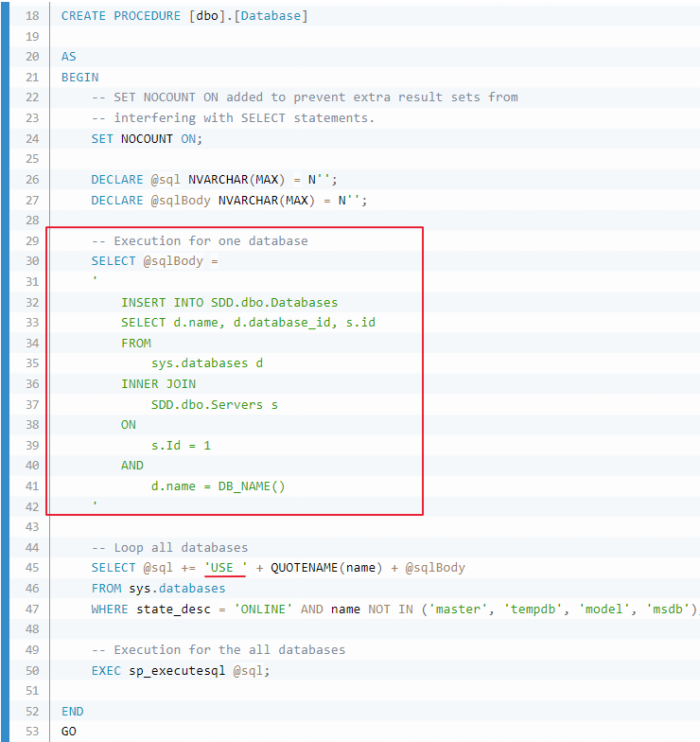The width and height of the screenshot is (700, 742).
Task: Click the green FROM keyword on line 34
Action: 136,343
